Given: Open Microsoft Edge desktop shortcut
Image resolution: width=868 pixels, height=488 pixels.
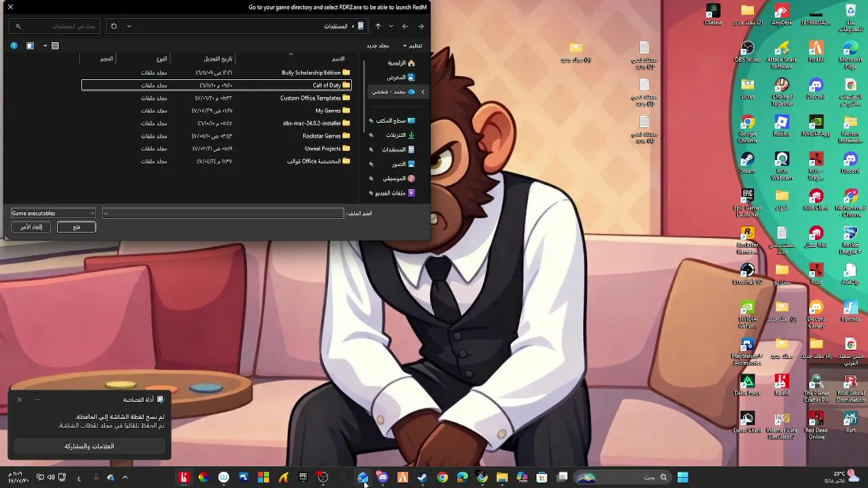Looking at the screenshot, I should pos(850,56).
